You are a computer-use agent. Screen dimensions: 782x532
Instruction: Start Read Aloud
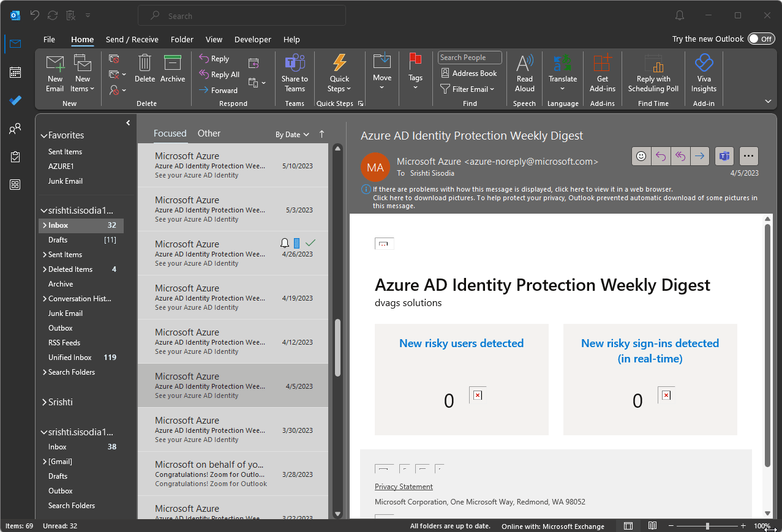point(525,73)
